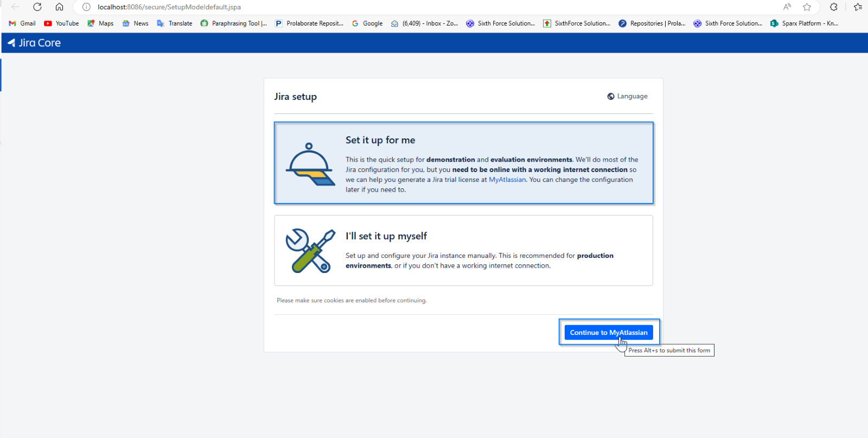
Task: Follow the MyAtlassian link
Action: (x=507, y=180)
